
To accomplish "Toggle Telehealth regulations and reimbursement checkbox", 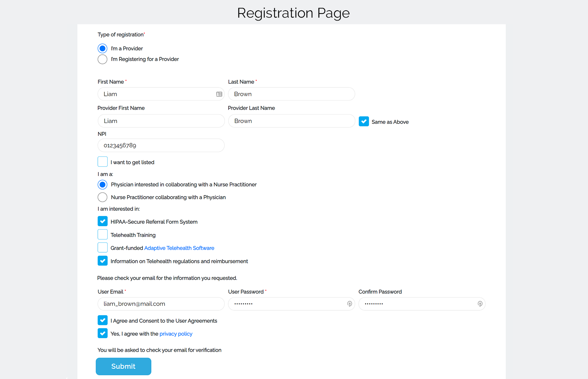I will click(x=103, y=261).
